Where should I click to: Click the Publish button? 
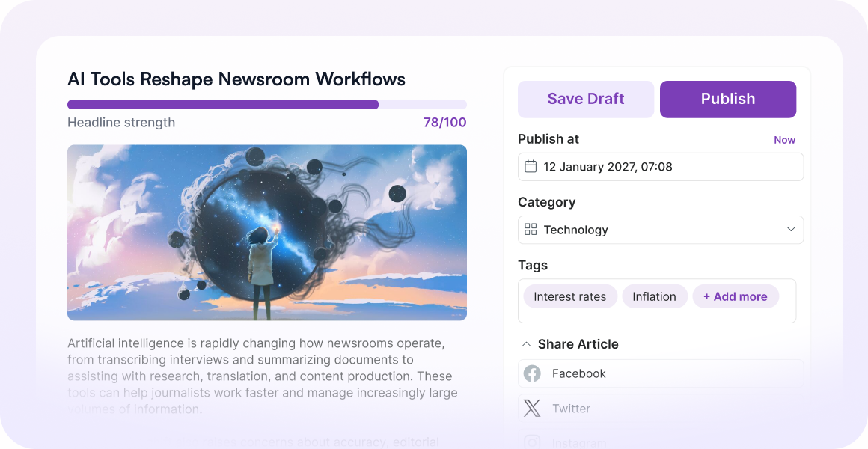click(728, 99)
